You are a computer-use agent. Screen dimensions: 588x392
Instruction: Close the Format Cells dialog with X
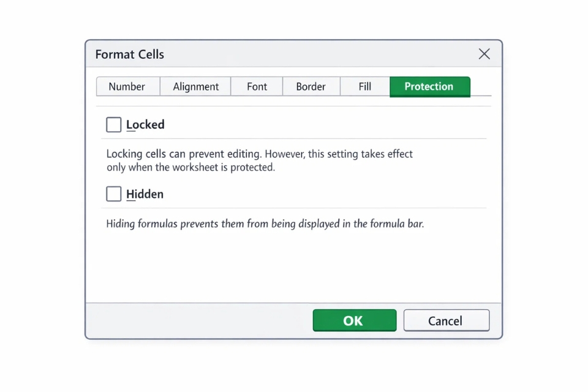(484, 54)
